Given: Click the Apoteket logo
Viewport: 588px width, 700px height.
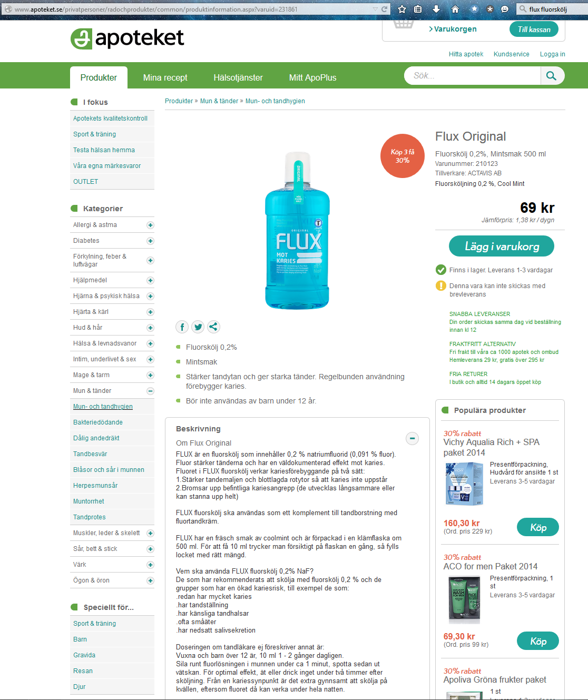Looking at the screenshot, I should click(x=127, y=38).
